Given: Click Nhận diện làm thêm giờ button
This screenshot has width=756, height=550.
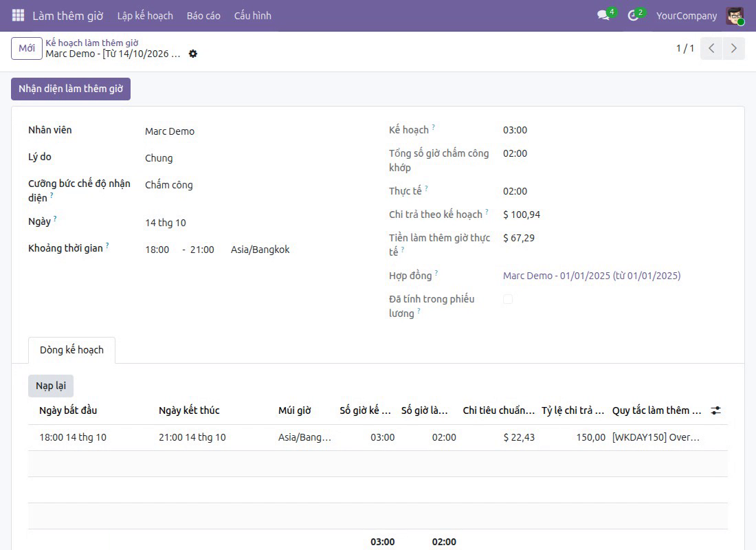Looking at the screenshot, I should [71, 89].
